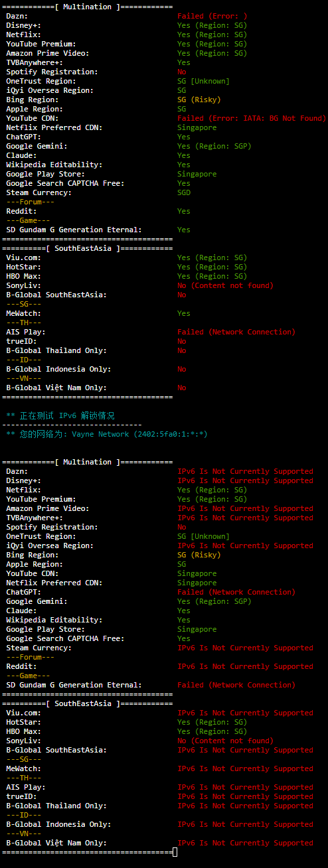Select the Google Gemini label in IPv4 section
Screen dimensions: 328x868
[37, 146]
